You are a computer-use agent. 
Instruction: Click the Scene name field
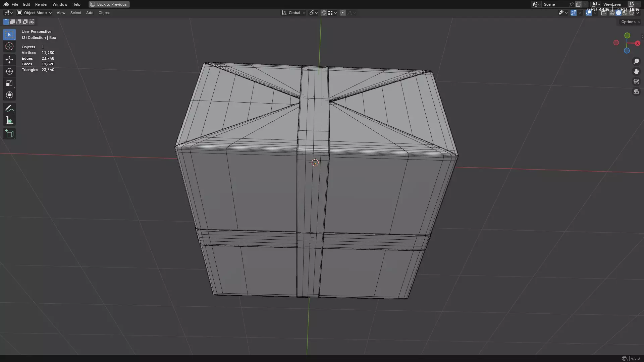[x=554, y=4]
